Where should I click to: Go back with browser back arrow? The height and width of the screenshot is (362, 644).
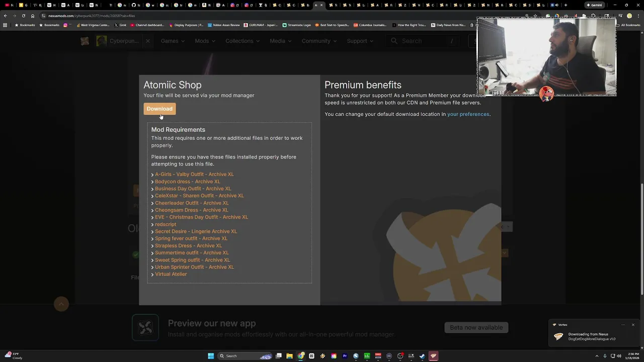coord(6,16)
